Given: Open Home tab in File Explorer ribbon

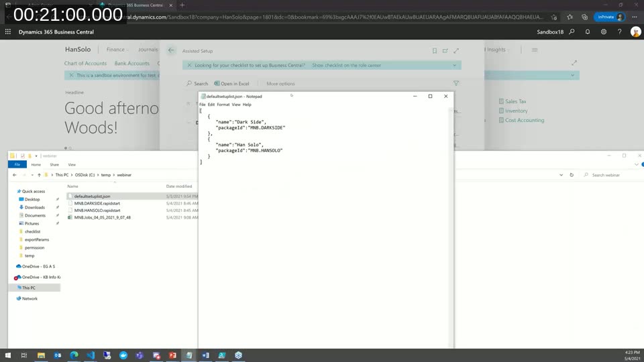Looking at the screenshot, I should pyautogui.click(x=36, y=165).
